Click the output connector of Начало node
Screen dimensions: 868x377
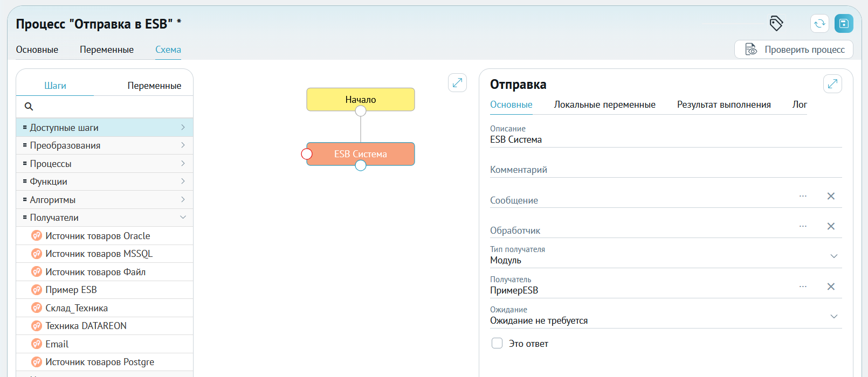(x=361, y=111)
